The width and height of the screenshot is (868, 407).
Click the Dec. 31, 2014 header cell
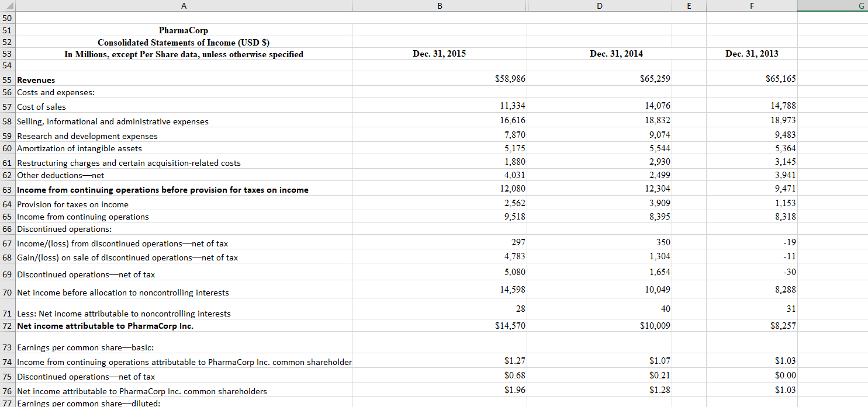coord(599,53)
